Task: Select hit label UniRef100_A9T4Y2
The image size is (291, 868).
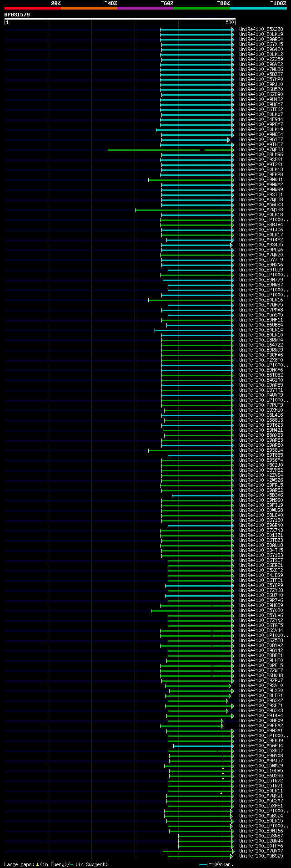Action: point(261,240)
